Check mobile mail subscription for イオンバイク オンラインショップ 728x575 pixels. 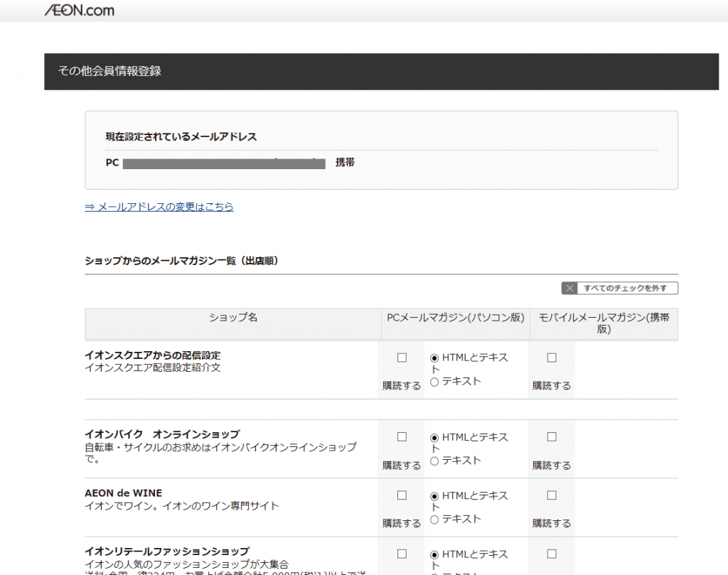click(552, 436)
